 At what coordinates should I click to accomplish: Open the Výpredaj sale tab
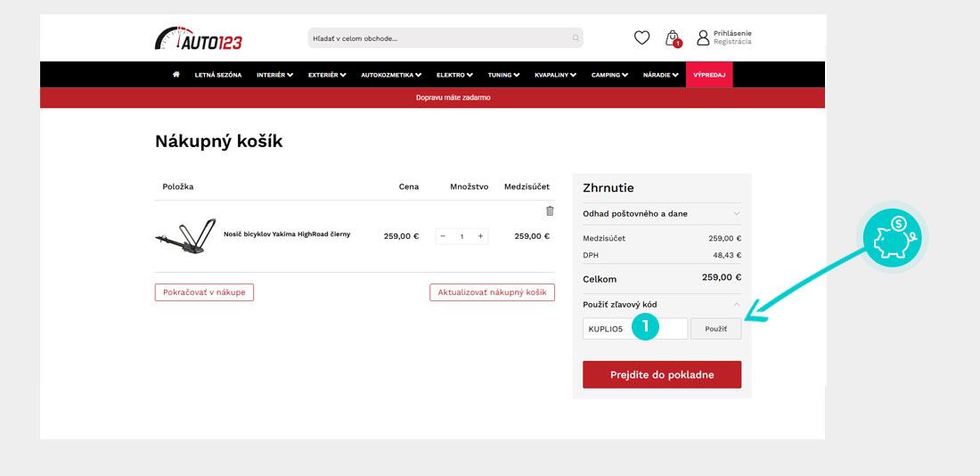(x=708, y=75)
